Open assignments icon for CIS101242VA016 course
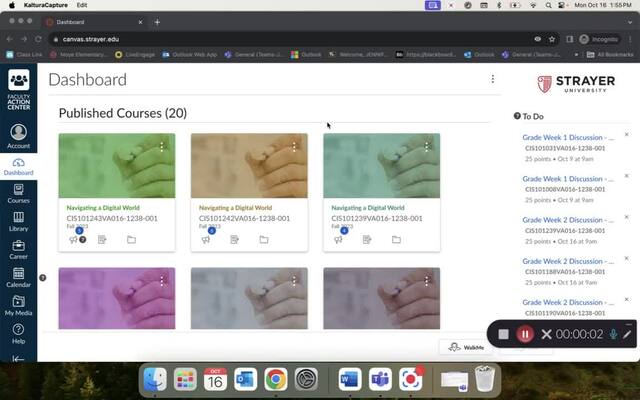Image resolution: width=640 pixels, height=400 pixels. pyautogui.click(x=234, y=240)
